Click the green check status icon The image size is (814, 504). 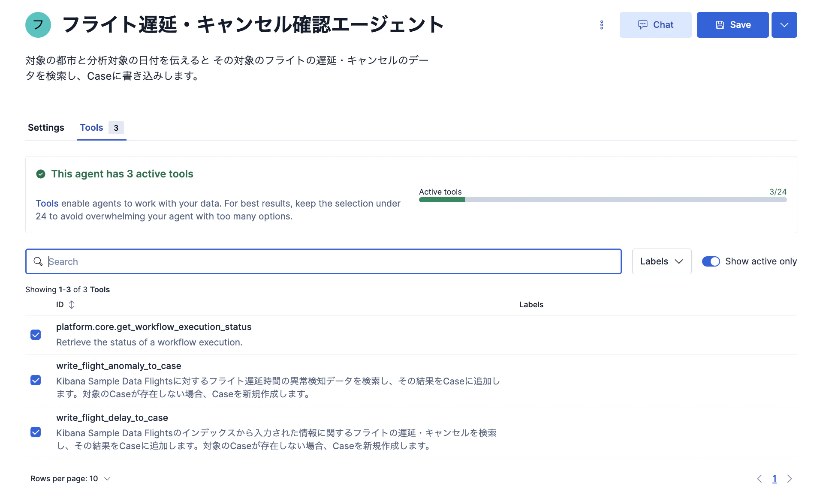tap(41, 174)
